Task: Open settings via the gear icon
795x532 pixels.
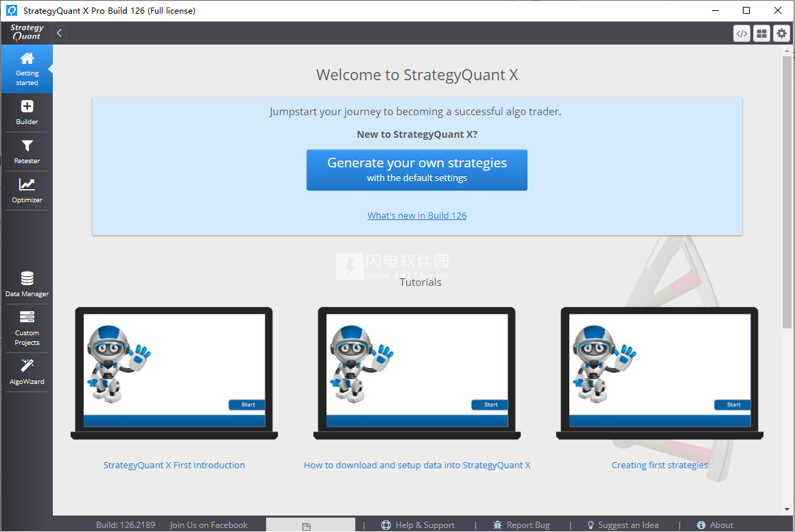Action: pos(781,34)
